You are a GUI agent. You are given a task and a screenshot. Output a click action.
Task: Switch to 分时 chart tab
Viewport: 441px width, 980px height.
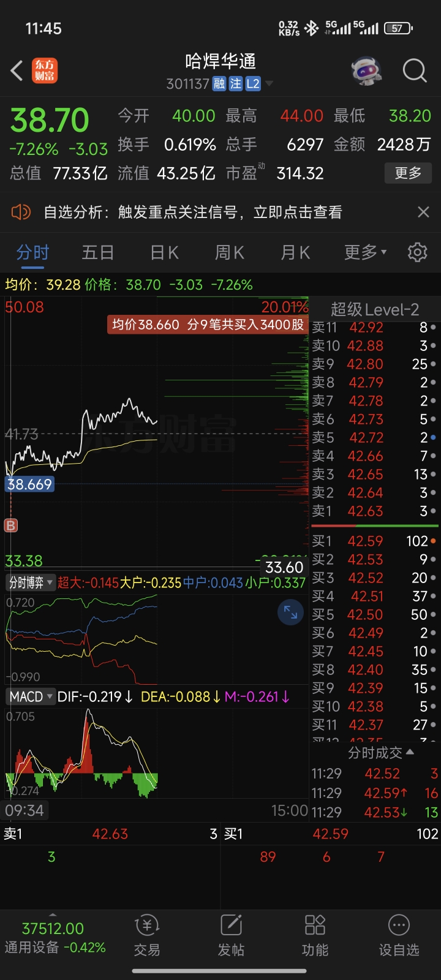[x=32, y=252]
